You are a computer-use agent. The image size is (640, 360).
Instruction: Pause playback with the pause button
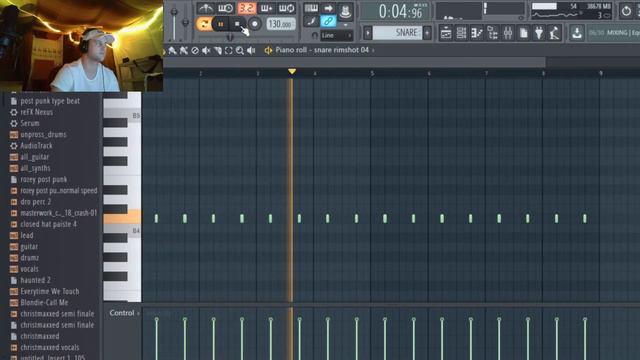point(221,24)
